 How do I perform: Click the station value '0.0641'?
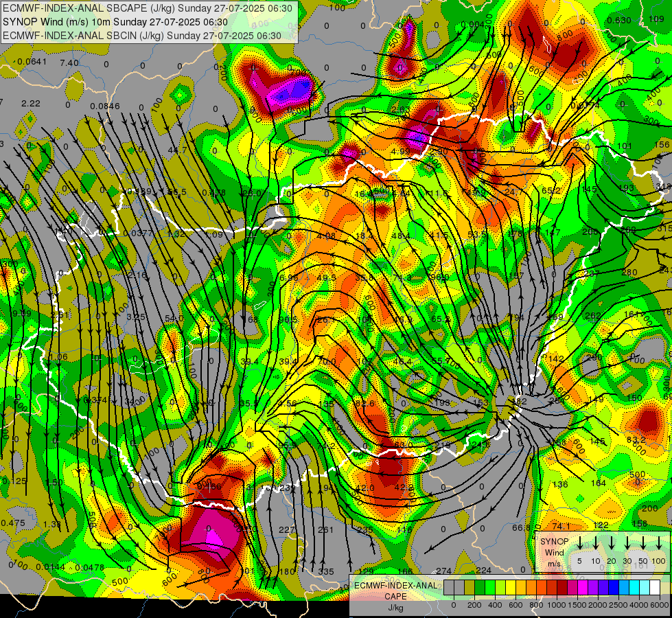(x=32, y=62)
